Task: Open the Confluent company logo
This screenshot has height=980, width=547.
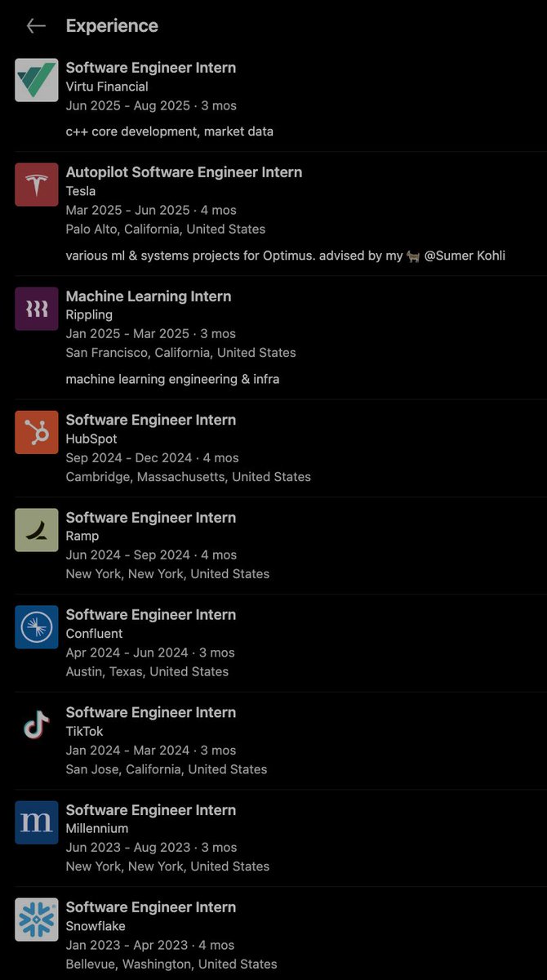Action: point(37,627)
